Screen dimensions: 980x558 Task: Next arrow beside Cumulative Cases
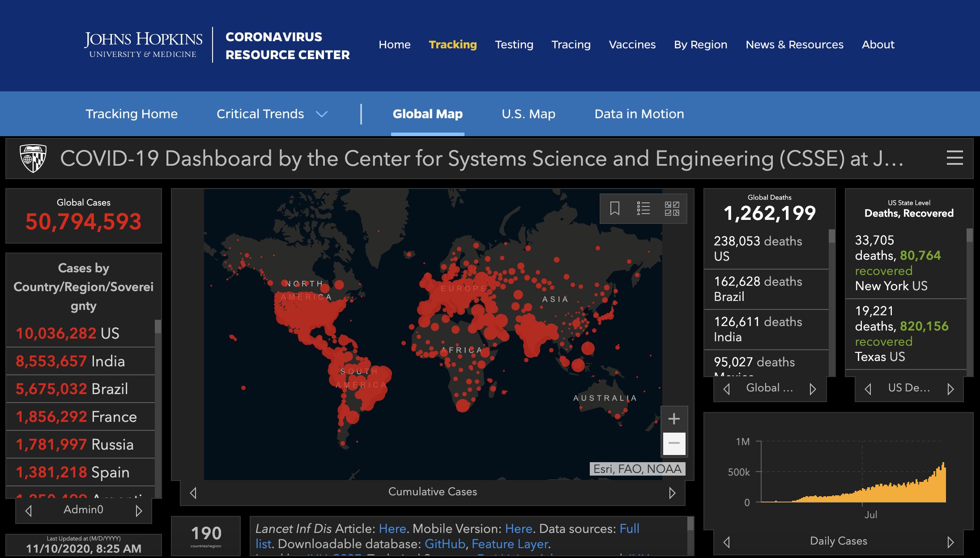pyautogui.click(x=672, y=493)
